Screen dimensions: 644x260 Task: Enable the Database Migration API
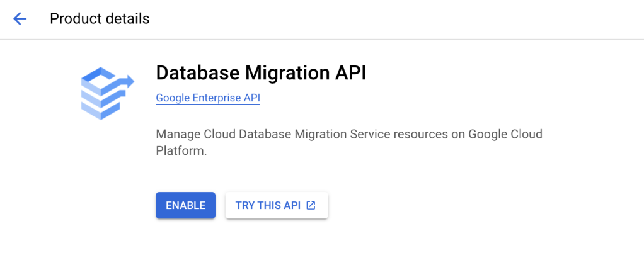(x=185, y=205)
